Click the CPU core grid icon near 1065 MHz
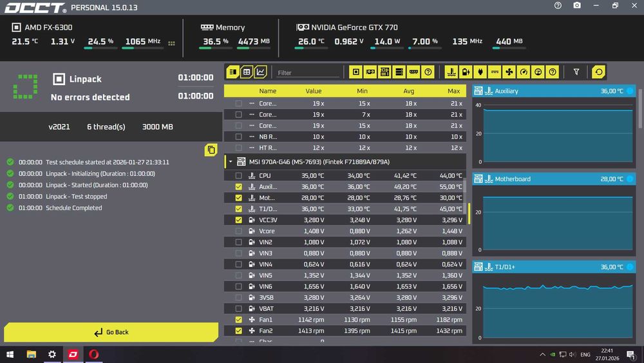The image size is (644, 363). pos(172,43)
